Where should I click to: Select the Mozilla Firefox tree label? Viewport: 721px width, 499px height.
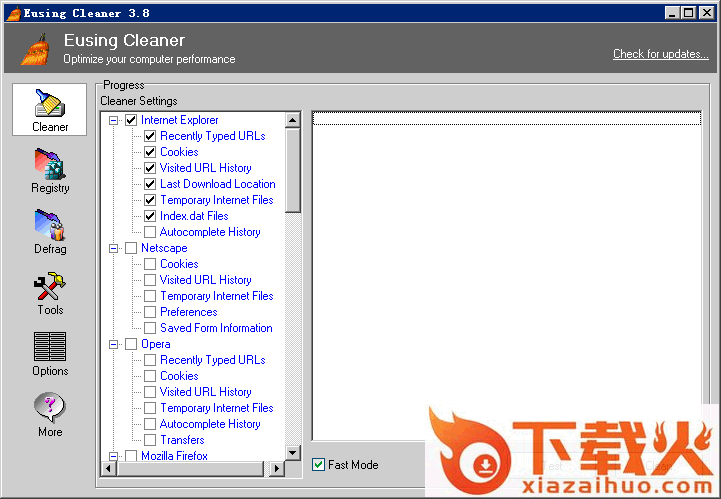[x=174, y=456]
